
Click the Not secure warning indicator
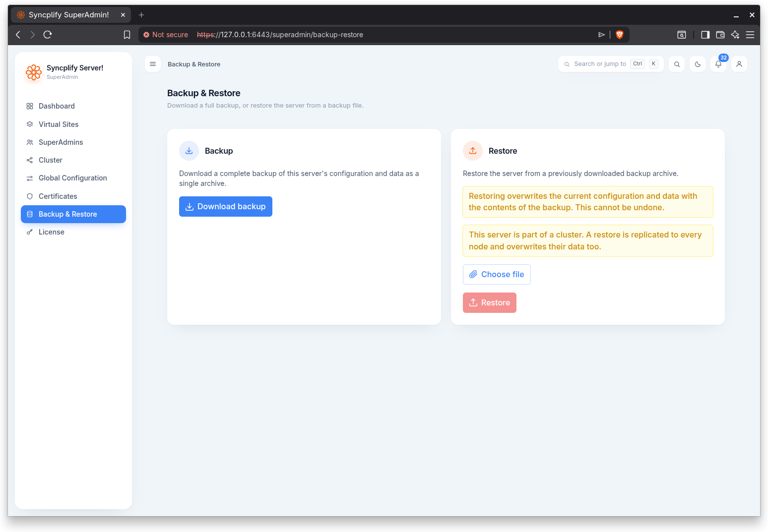(166, 35)
